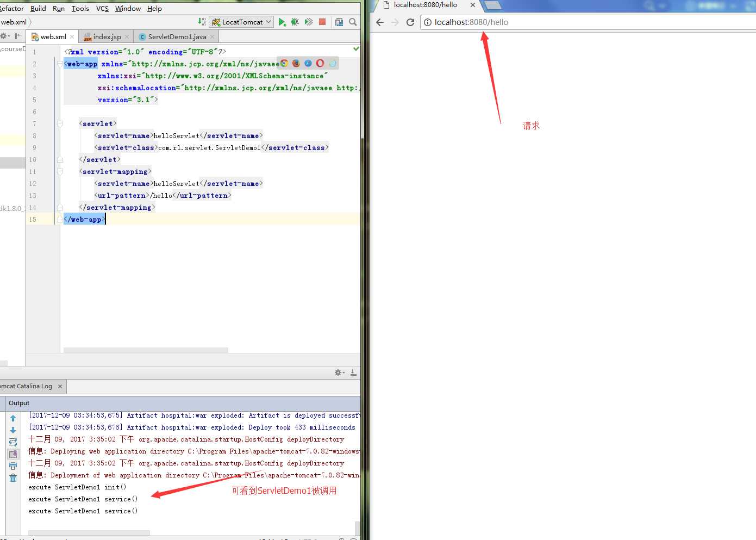
Task: Click the Output header label
Action: pos(19,403)
